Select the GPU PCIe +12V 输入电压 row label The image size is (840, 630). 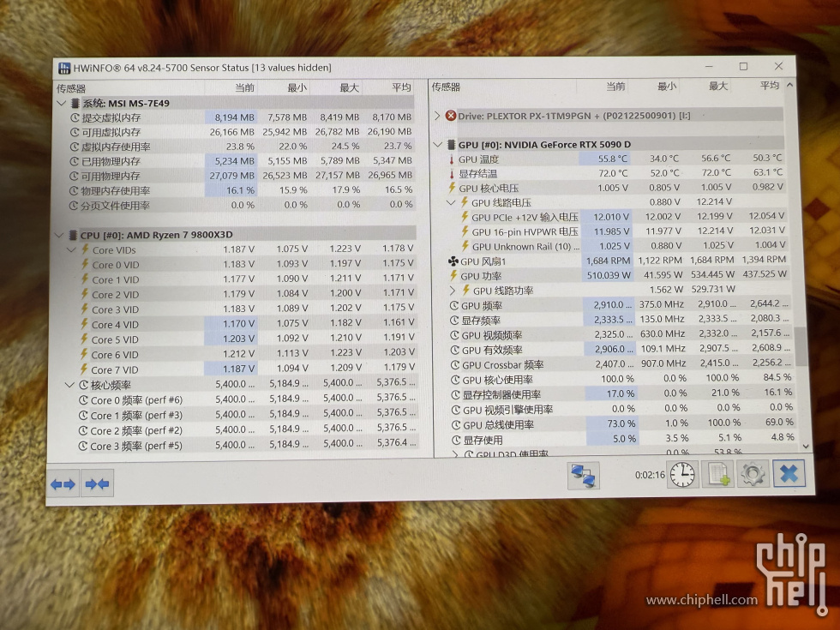[525, 217]
